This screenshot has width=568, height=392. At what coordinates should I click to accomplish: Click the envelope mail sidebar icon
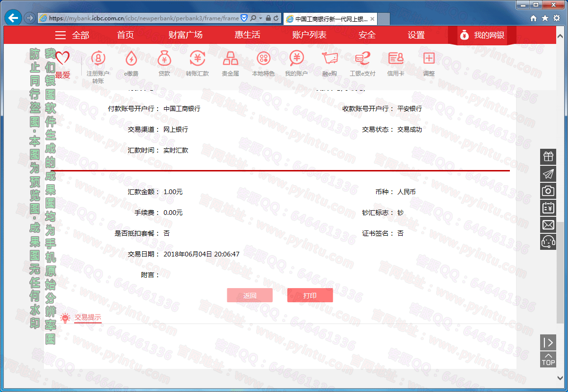pyautogui.click(x=548, y=225)
